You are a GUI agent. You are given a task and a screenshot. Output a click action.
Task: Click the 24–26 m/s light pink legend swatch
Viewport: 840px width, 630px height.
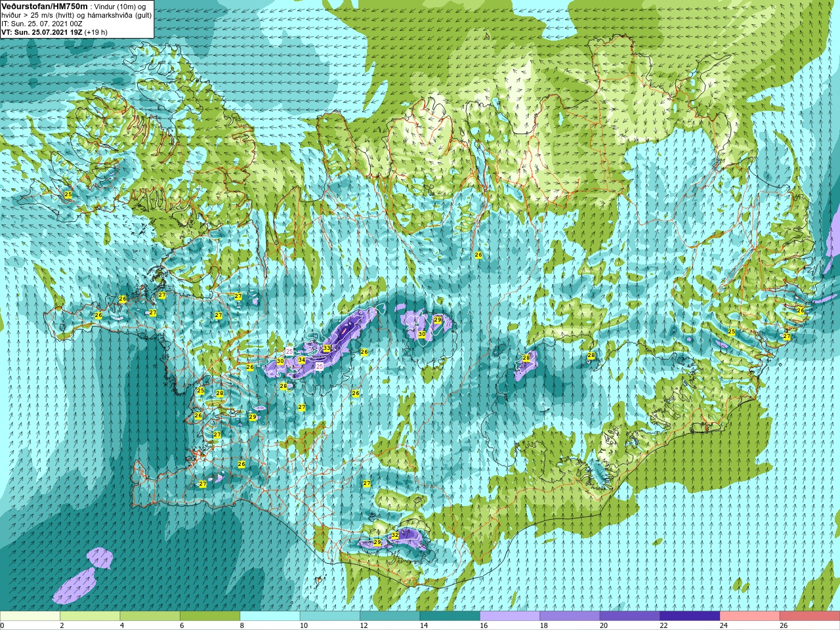coord(750,616)
